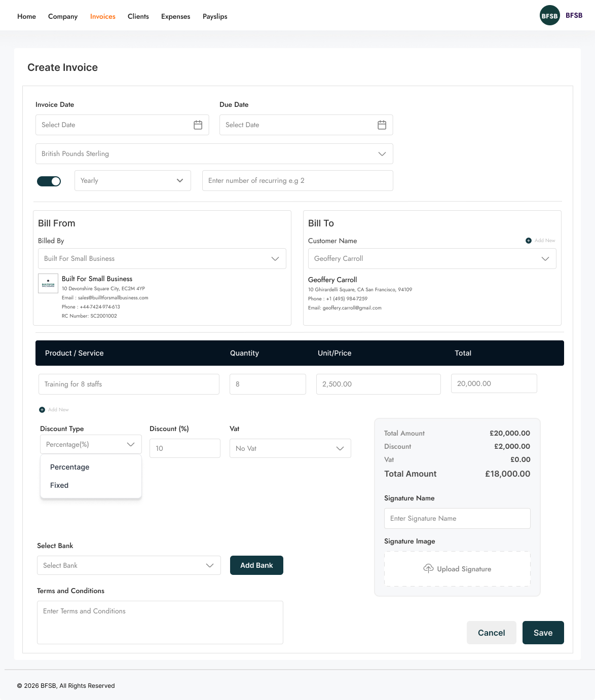Click Add New link for customer

(545, 241)
